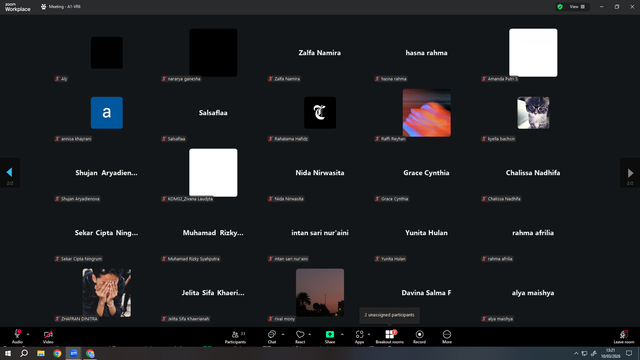
Task: Click the Sekar Cipta Ning... participant tile
Action: [x=107, y=233]
